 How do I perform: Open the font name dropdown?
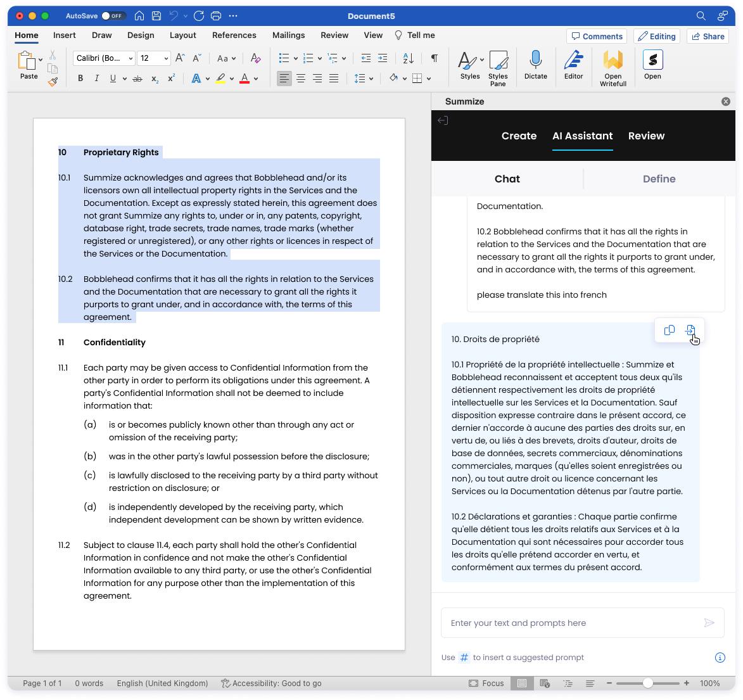click(x=130, y=58)
